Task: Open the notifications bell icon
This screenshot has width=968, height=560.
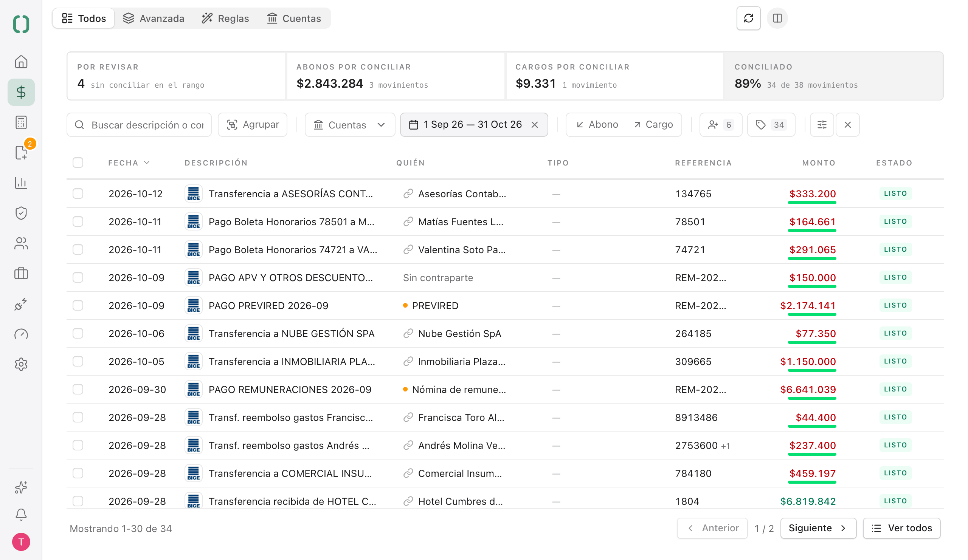Action: click(21, 514)
